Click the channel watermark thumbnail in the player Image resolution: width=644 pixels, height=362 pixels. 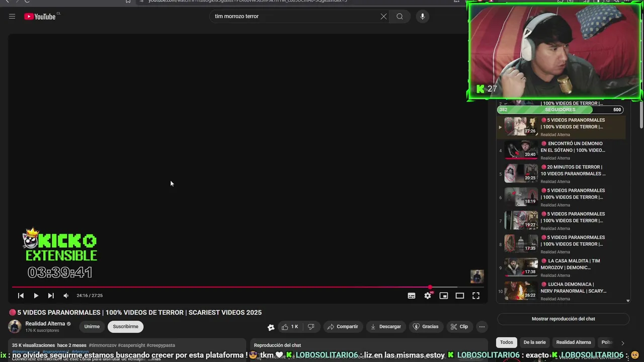point(477,276)
